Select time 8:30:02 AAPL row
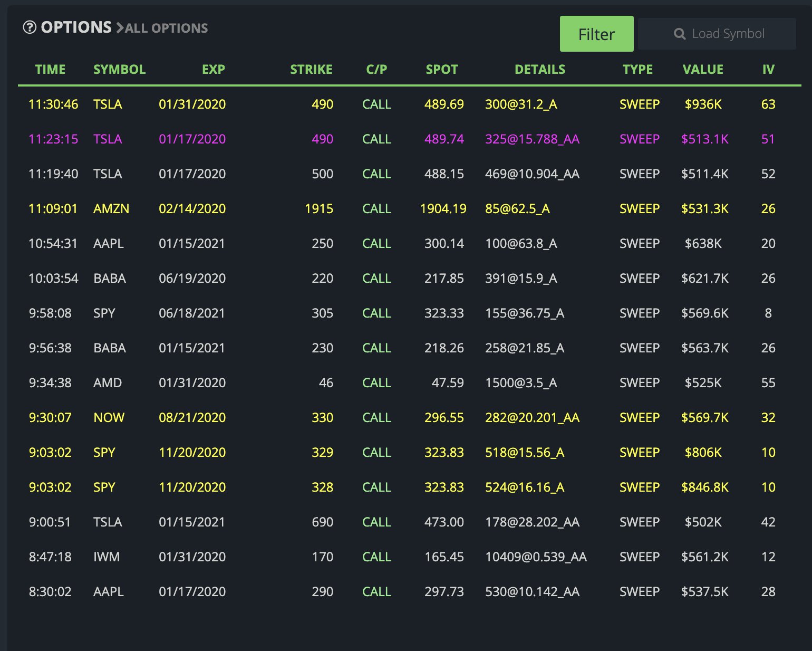Image resolution: width=812 pixels, height=651 pixels. point(50,591)
